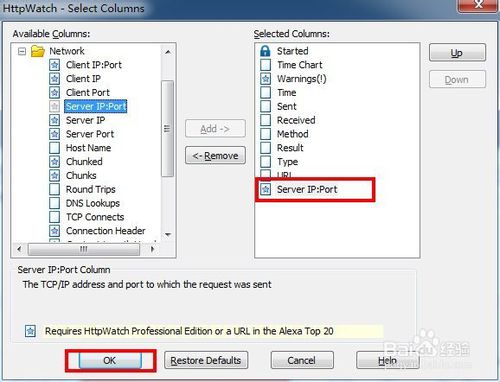This screenshot has height=382, width=500.
Task: Select Time Chart in Selected Columns
Action: tap(300, 65)
